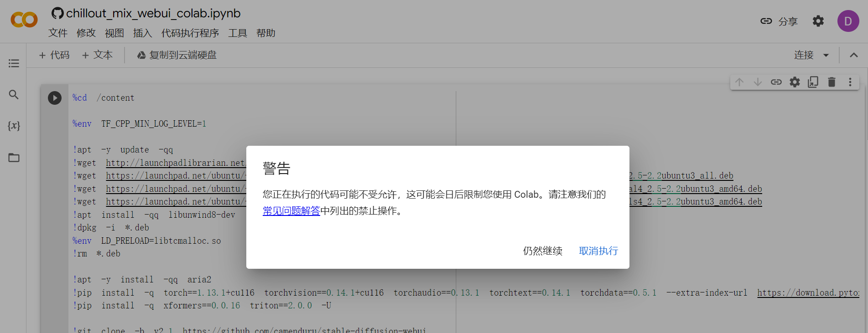Click the Colab logo icon
Viewport: 868px width, 333px height.
[24, 20]
